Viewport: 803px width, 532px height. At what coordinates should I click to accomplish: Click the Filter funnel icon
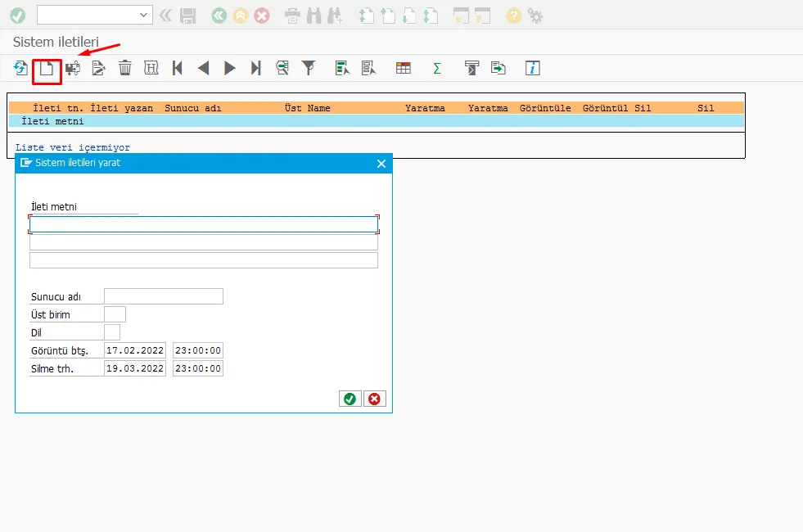pos(309,69)
